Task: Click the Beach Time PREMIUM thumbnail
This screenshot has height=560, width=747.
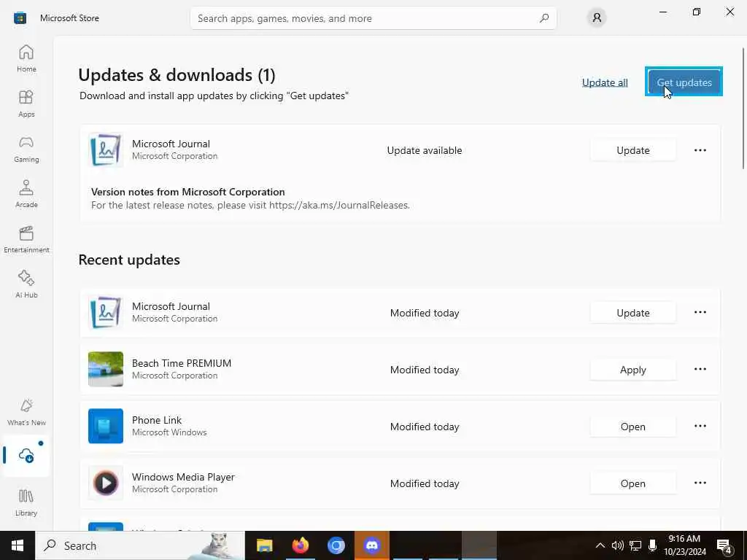Action: click(106, 369)
